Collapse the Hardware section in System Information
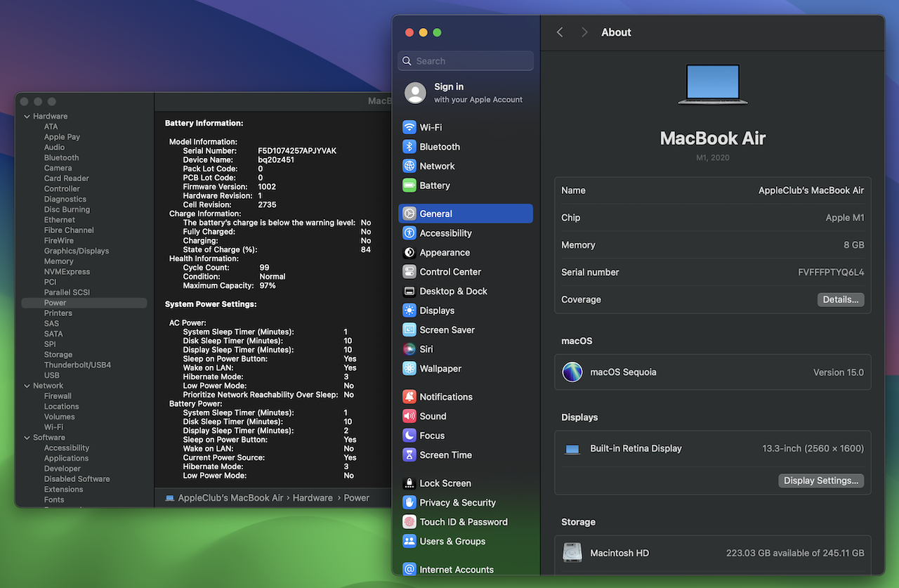The image size is (899, 588). pyautogui.click(x=27, y=117)
